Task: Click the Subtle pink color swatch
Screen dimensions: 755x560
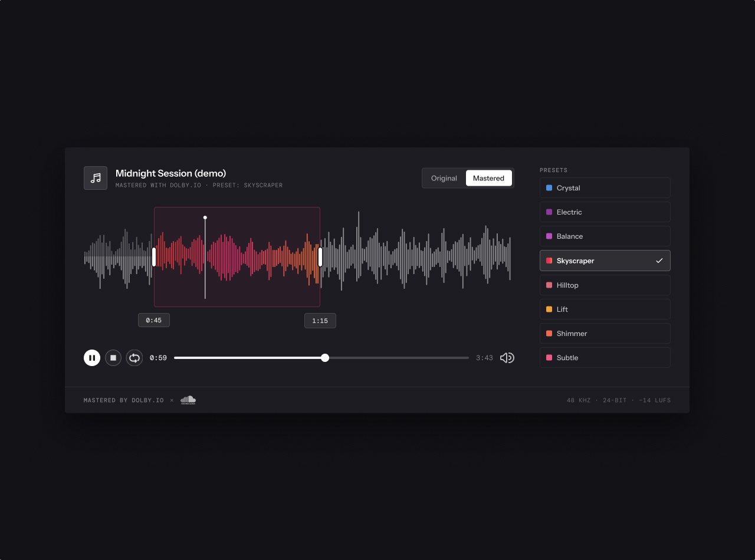Action: pyautogui.click(x=549, y=358)
